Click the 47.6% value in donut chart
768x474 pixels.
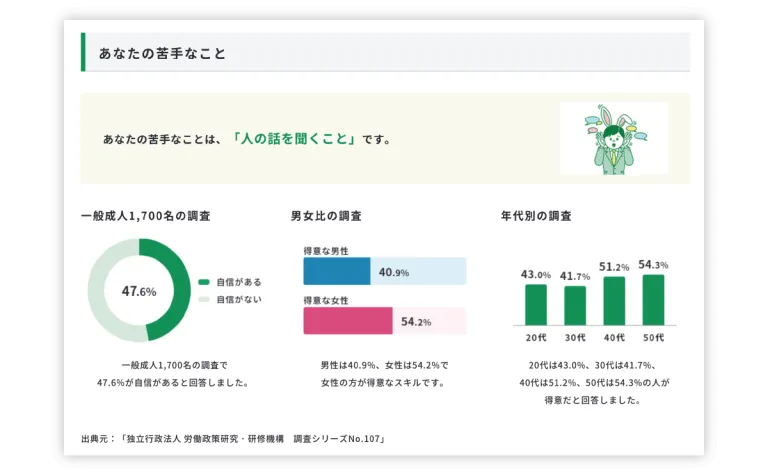pos(139,291)
